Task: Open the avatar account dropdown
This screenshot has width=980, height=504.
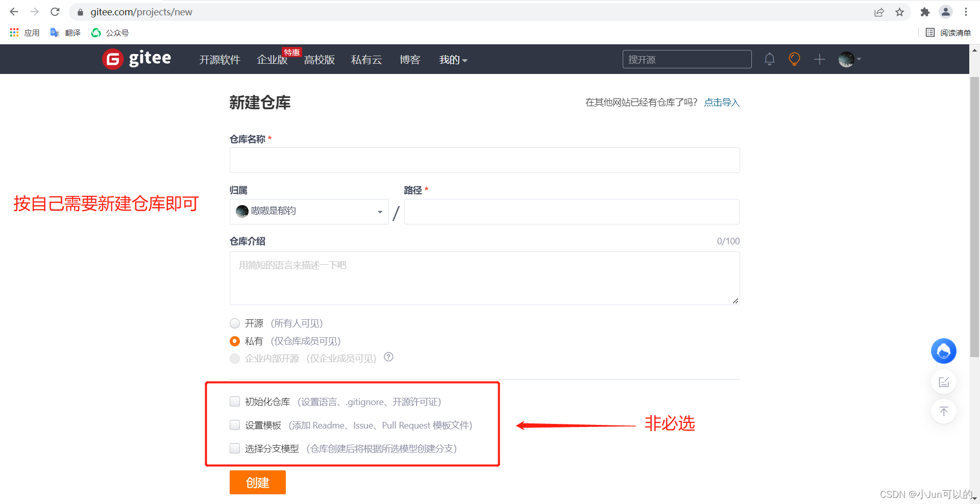Action: (x=847, y=59)
